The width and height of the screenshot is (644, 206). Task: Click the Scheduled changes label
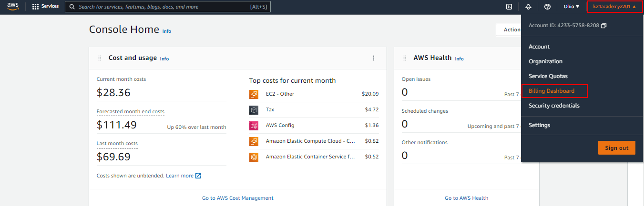point(425,111)
